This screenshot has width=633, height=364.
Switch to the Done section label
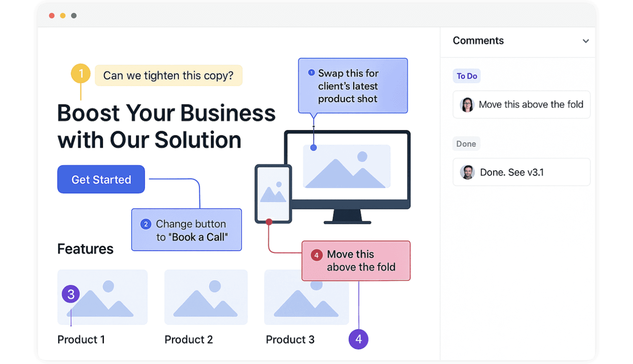click(466, 144)
